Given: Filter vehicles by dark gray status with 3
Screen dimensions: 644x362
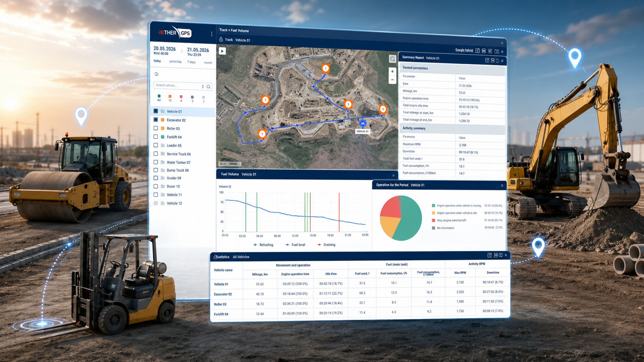Looking at the screenshot, I should tap(192, 99).
